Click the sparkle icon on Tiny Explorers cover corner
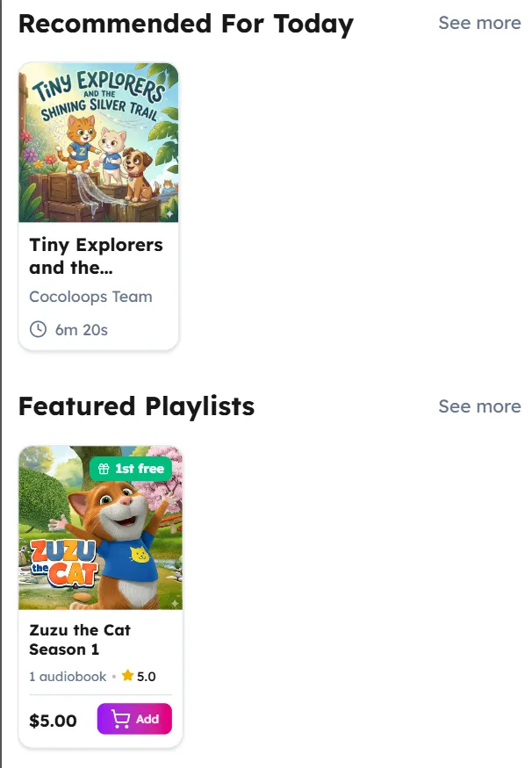This screenshot has height=768, width=532. click(x=169, y=213)
